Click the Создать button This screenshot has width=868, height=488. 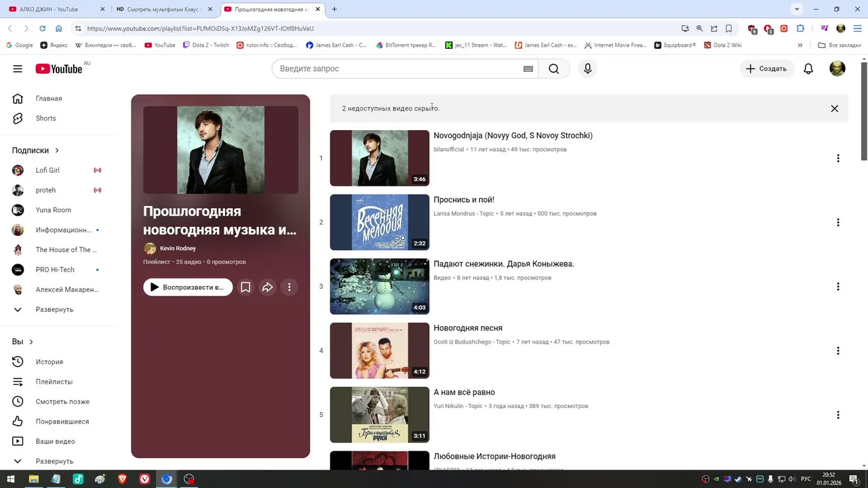pyautogui.click(x=766, y=68)
